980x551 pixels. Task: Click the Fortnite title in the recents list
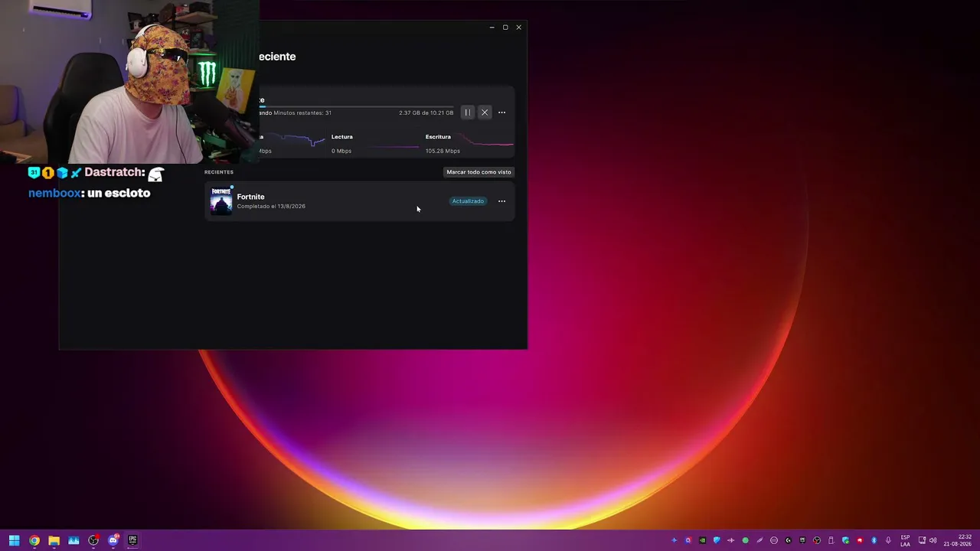pos(250,197)
